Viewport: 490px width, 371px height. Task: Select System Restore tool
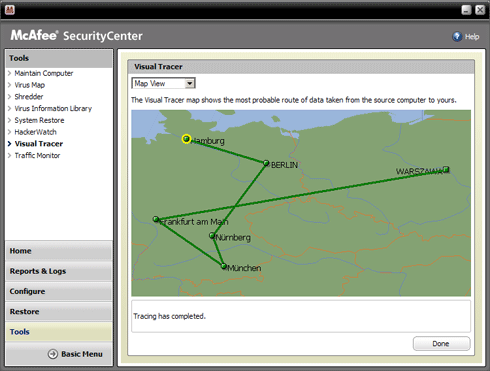coord(39,120)
